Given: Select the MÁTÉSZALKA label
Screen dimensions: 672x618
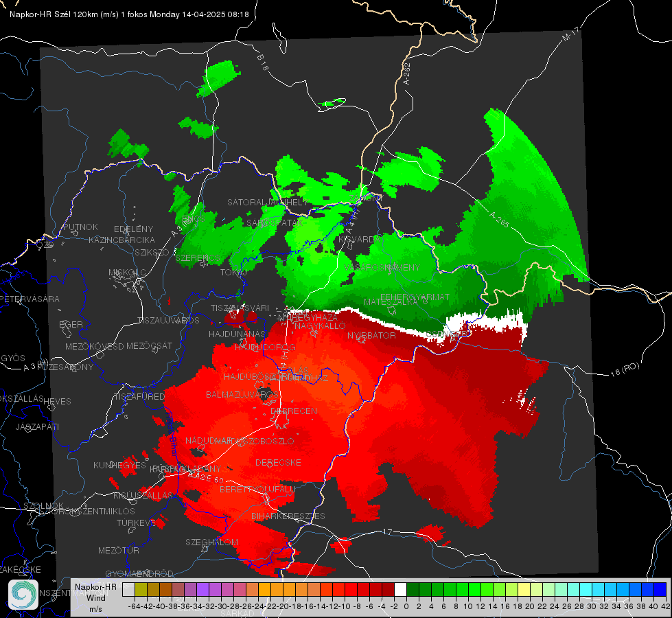Looking at the screenshot, I should click(x=391, y=302).
